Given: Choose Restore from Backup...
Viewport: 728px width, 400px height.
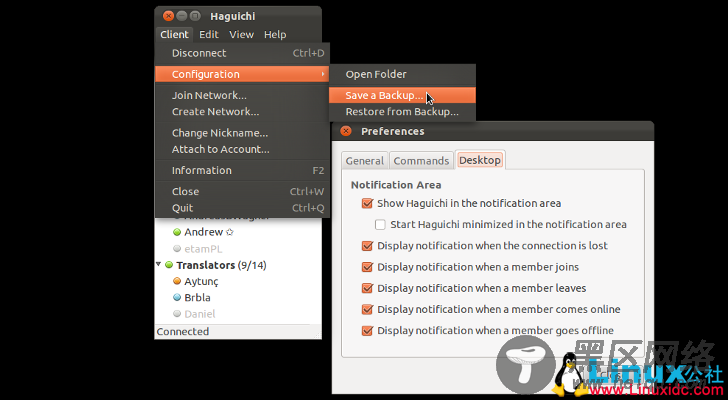Looking at the screenshot, I should pyautogui.click(x=402, y=112).
